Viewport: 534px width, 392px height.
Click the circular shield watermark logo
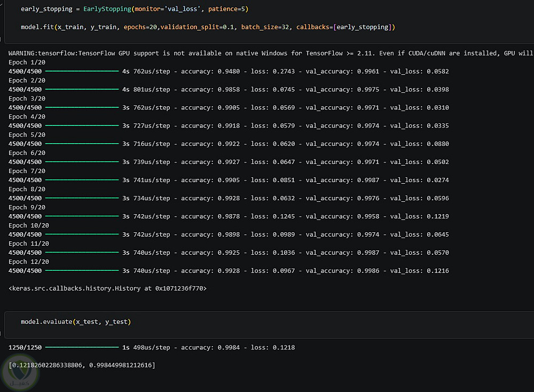20,373
